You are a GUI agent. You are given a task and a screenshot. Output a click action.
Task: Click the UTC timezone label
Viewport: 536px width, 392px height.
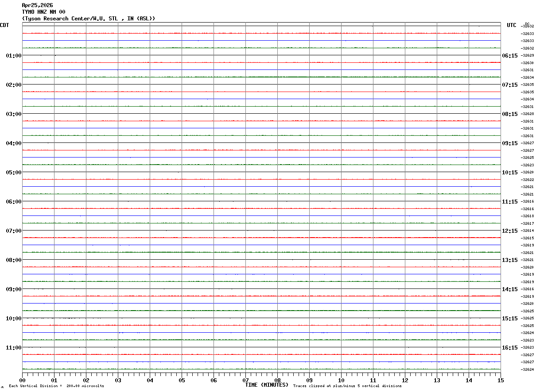(x=512, y=25)
